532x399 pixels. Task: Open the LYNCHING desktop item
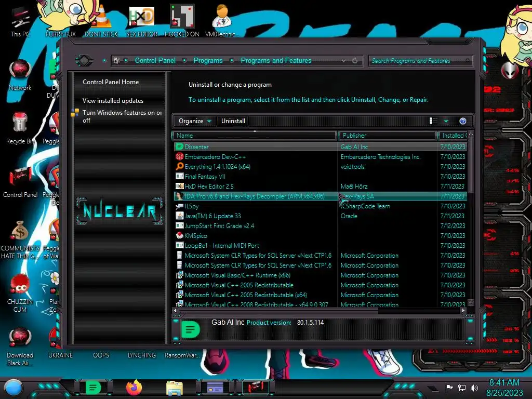(141, 355)
